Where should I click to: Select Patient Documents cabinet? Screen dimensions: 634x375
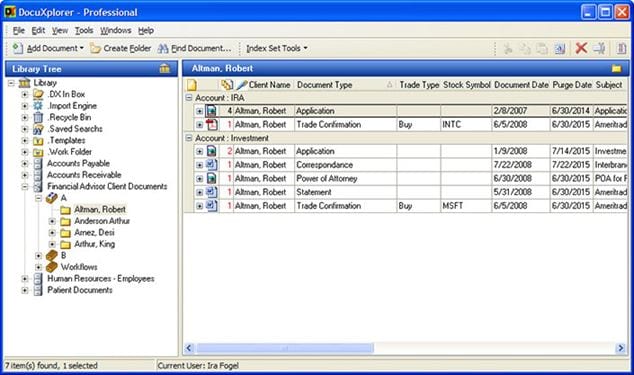pyautogui.click(x=80, y=290)
